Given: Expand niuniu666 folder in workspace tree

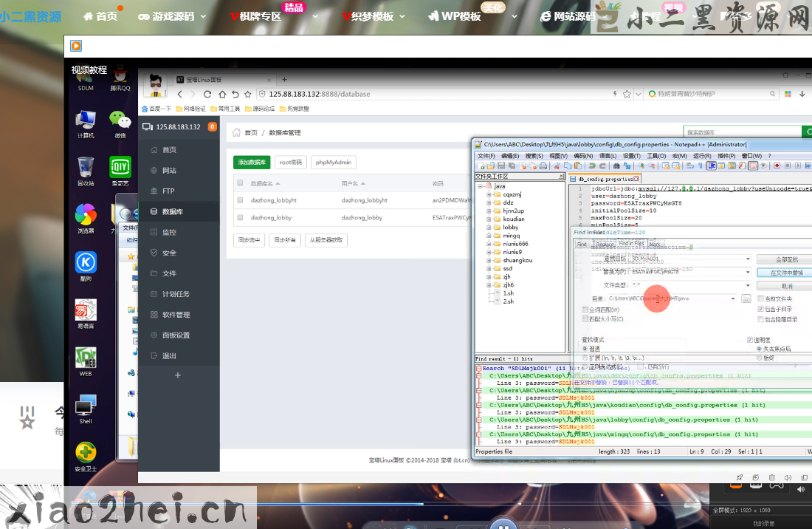Looking at the screenshot, I should point(489,244).
